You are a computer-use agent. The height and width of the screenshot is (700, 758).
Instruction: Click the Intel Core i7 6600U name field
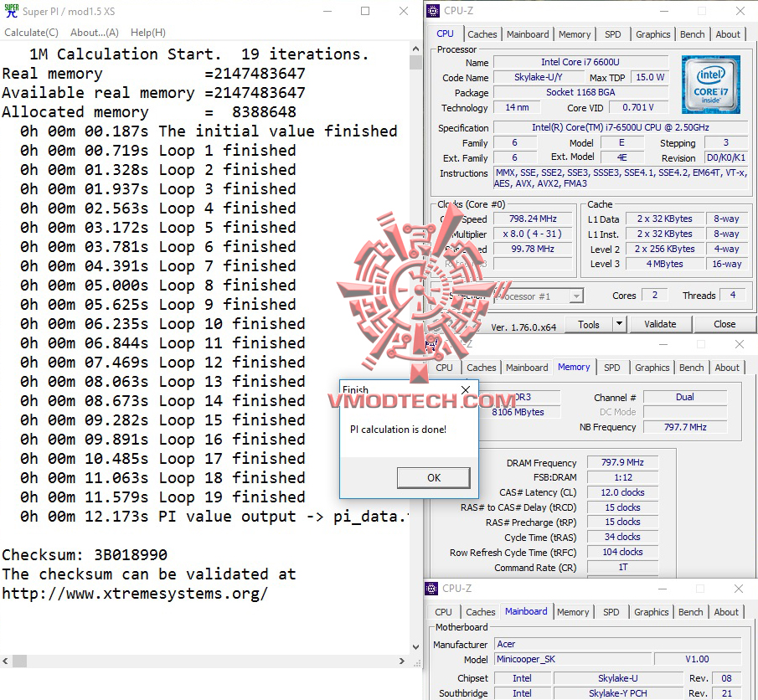click(580, 62)
